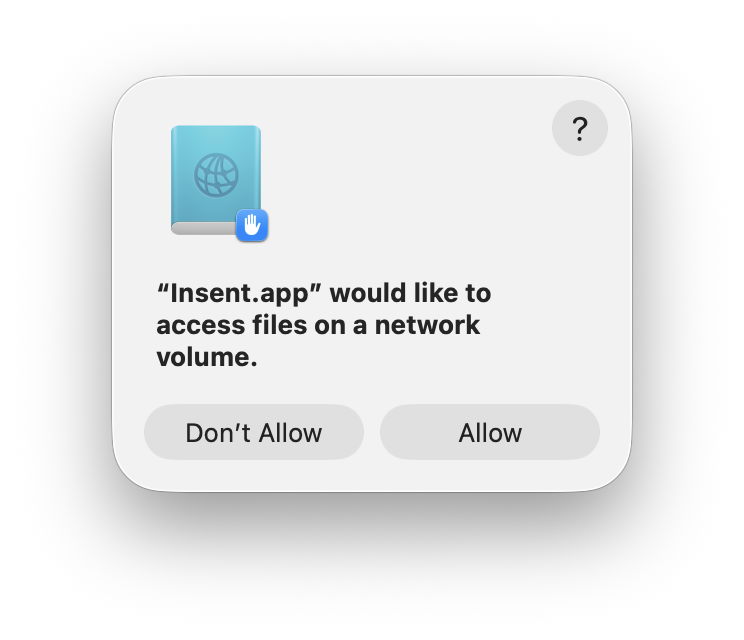The height and width of the screenshot is (640, 744).
Task: Click the blue privacy hand badge
Action: (252, 225)
